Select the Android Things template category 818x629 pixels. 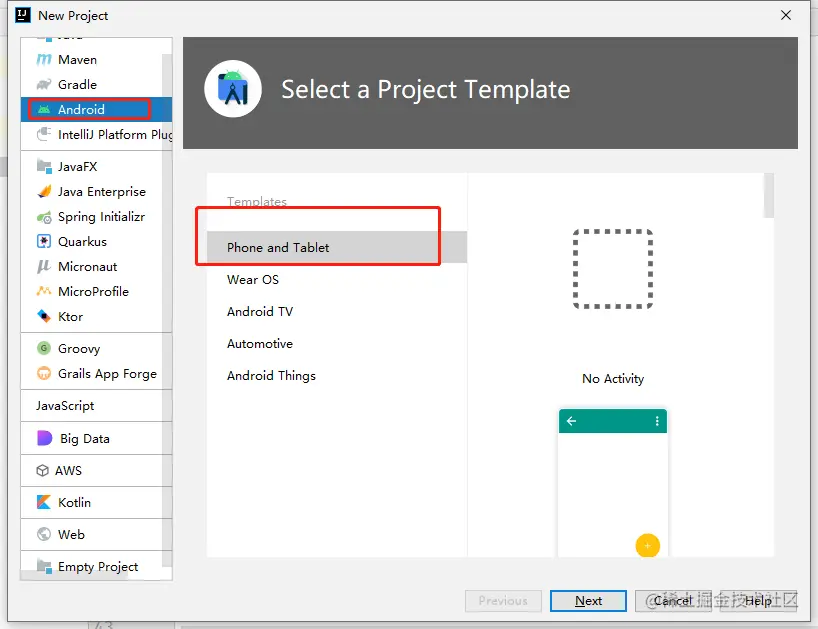336,376
